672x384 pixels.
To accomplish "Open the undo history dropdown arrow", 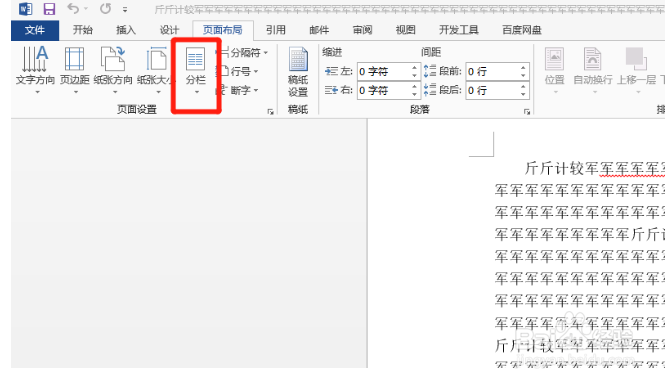I will click(x=86, y=9).
